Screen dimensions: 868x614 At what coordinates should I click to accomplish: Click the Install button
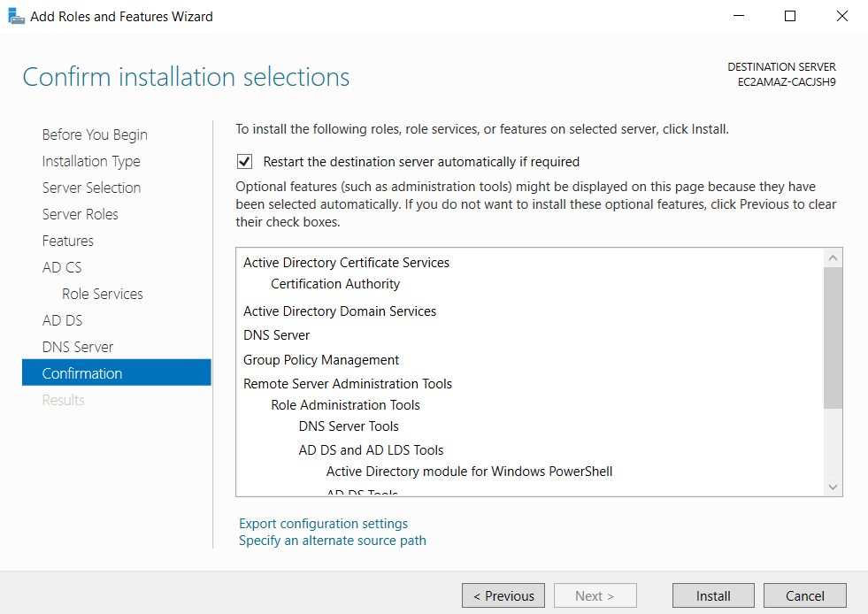click(713, 595)
